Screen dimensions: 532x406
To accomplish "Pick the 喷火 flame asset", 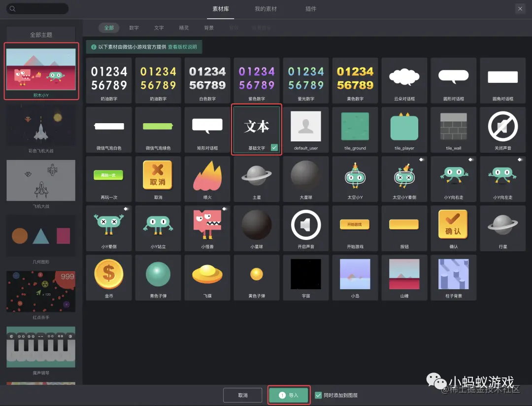I will (x=207, y=179).
